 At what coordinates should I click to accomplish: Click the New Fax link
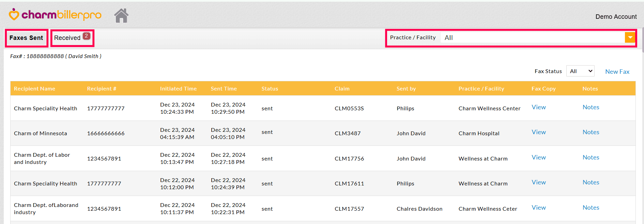tap(617, 72)
